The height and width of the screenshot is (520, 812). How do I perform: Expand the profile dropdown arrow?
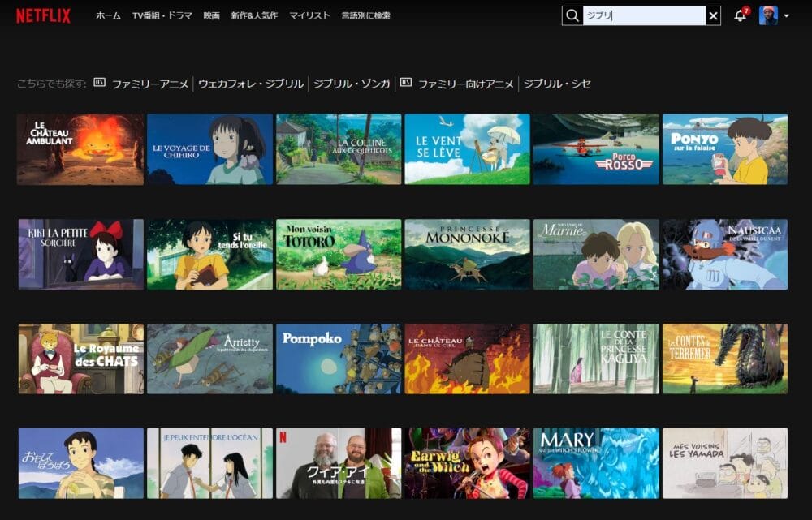pos(787,16)
